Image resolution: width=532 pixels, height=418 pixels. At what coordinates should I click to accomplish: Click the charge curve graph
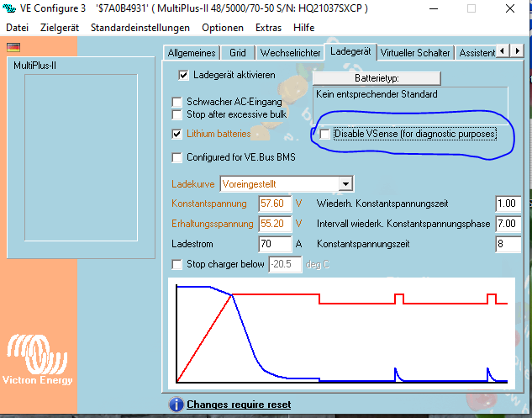tap(342, 333)
